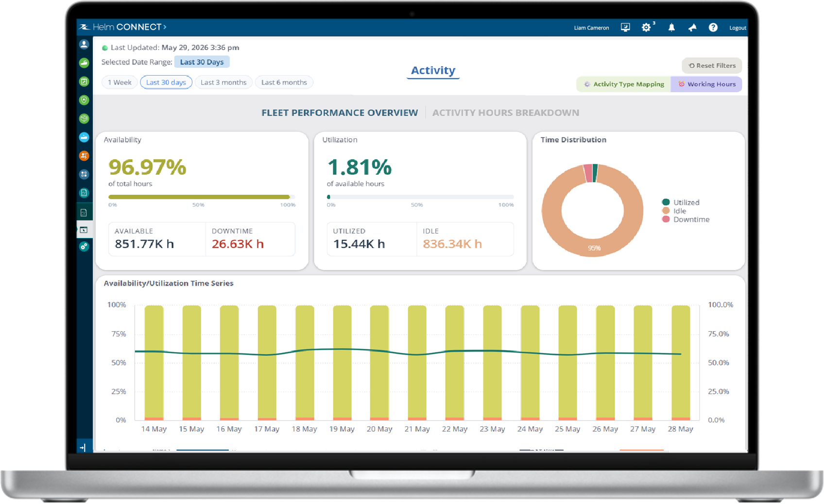Open the user profile sidebar icon
This screenshot has width=825, height=504.
[84, 45]
